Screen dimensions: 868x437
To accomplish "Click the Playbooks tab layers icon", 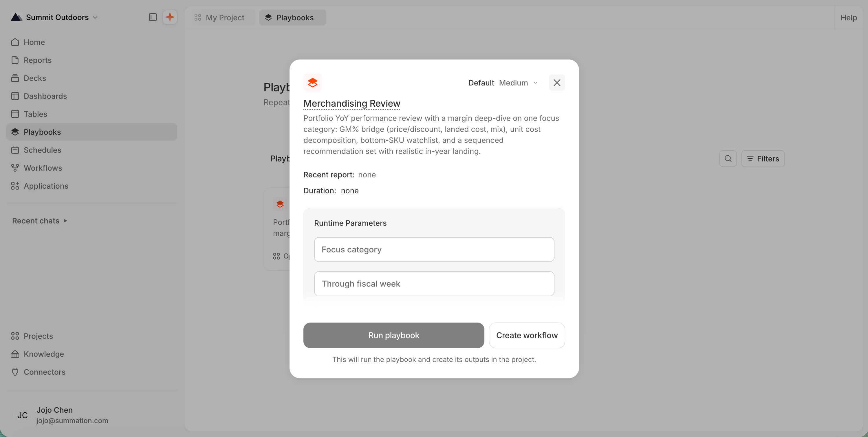I will click(268, 18).
